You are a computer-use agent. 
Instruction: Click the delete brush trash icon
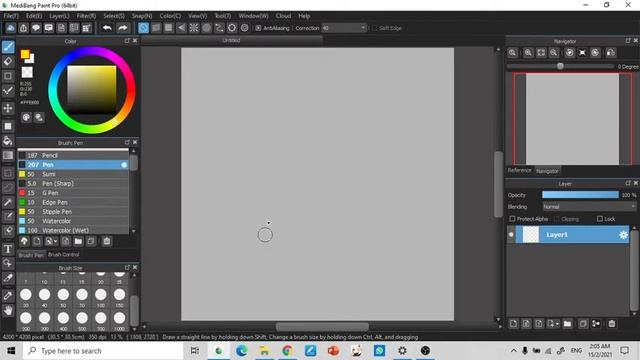(107, 241)
